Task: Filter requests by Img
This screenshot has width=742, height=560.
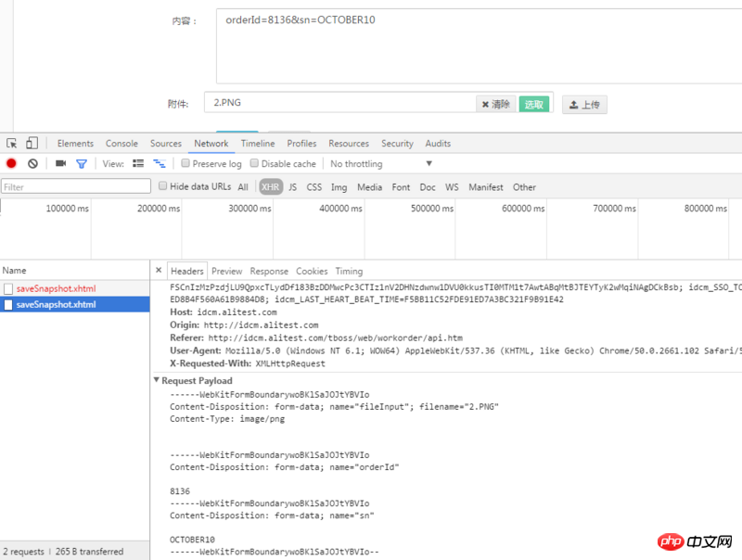Action: (x=339, y=187)
